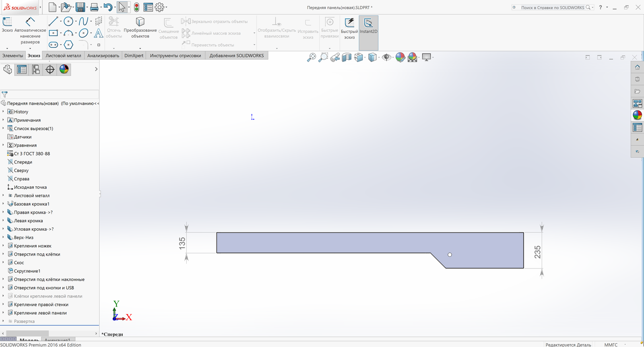Expand the Базовая кромка1 feature
The height and width of the screenshot is (347, 644).
(x=3, y=204)
